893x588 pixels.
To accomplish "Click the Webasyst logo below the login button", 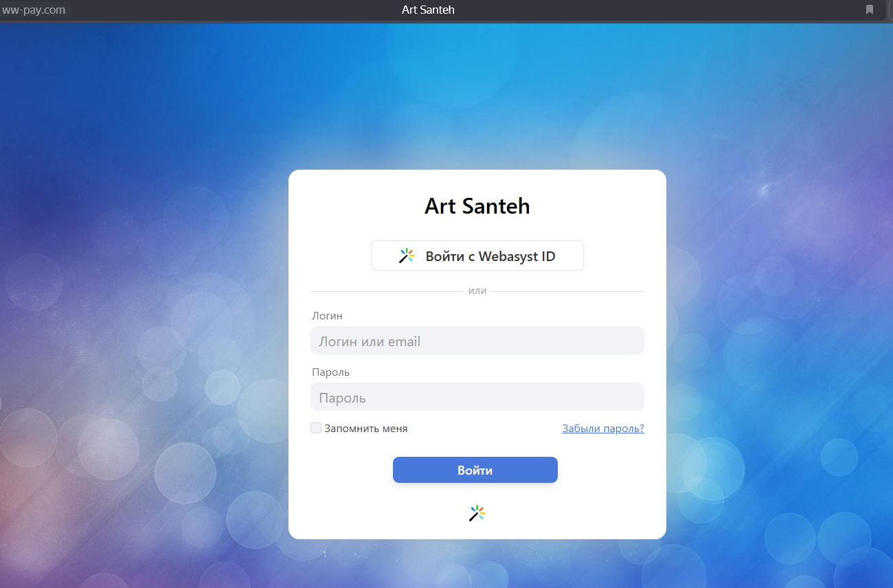I will click(477, 513).
